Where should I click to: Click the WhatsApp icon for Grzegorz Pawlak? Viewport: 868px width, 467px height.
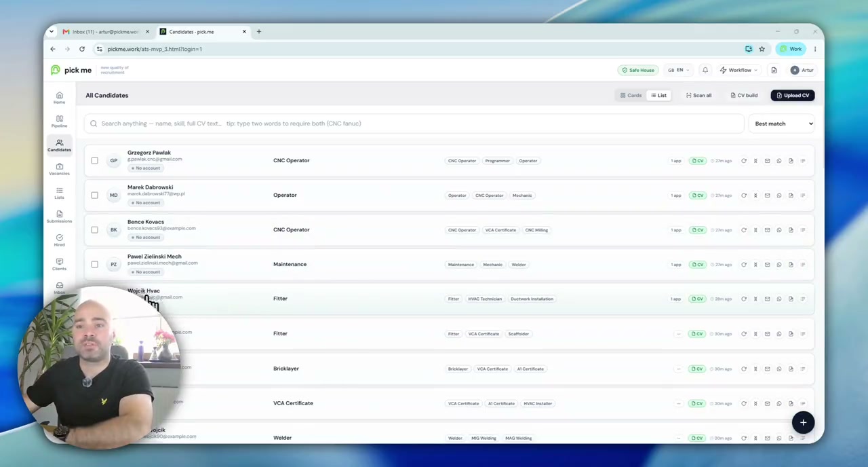coord(779,161)
